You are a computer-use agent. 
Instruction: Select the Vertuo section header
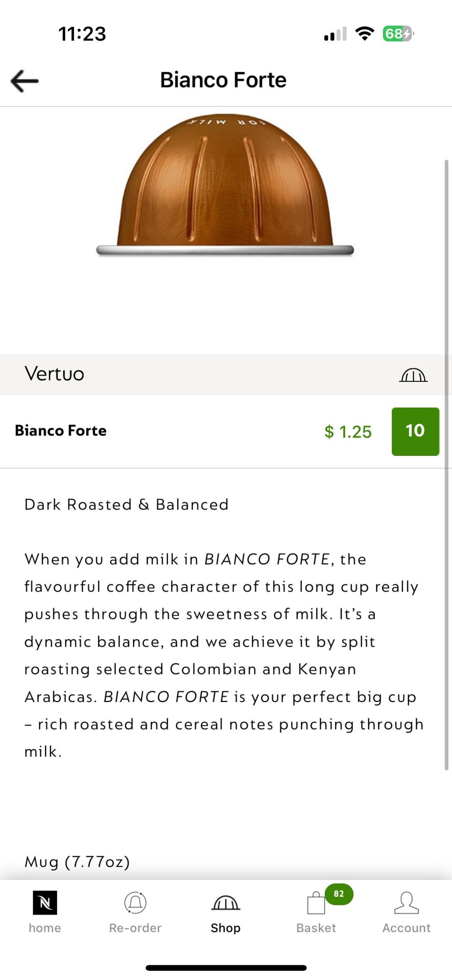(x=54, y=374)
